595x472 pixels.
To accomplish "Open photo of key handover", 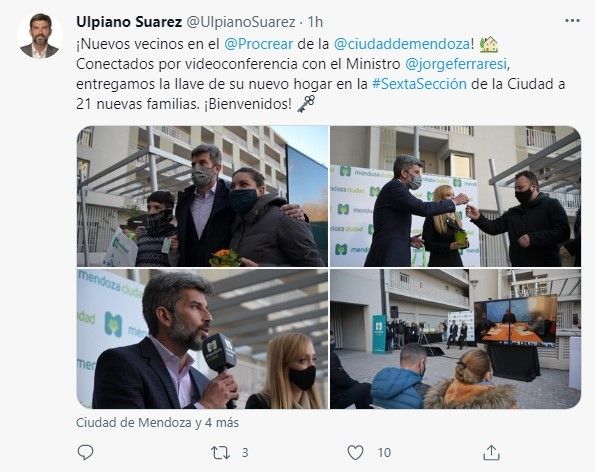I will pos(455,196).
